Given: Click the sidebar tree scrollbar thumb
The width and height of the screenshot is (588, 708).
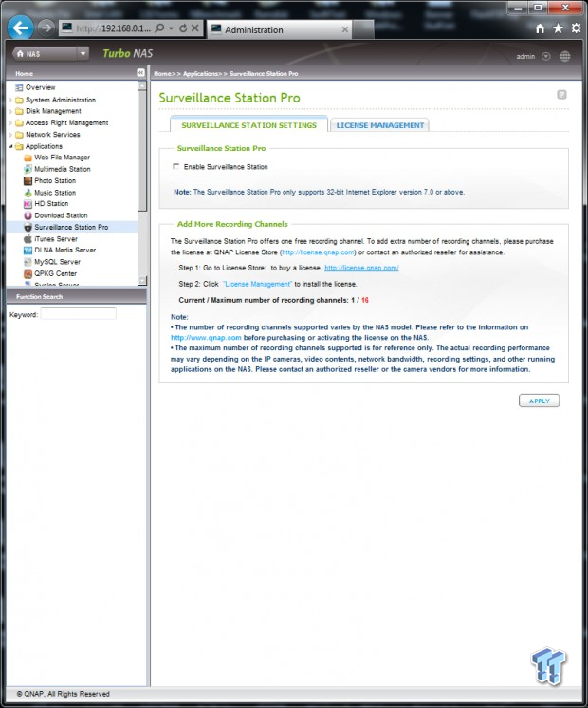Looking at the screenshot, I should coord(142,150).
